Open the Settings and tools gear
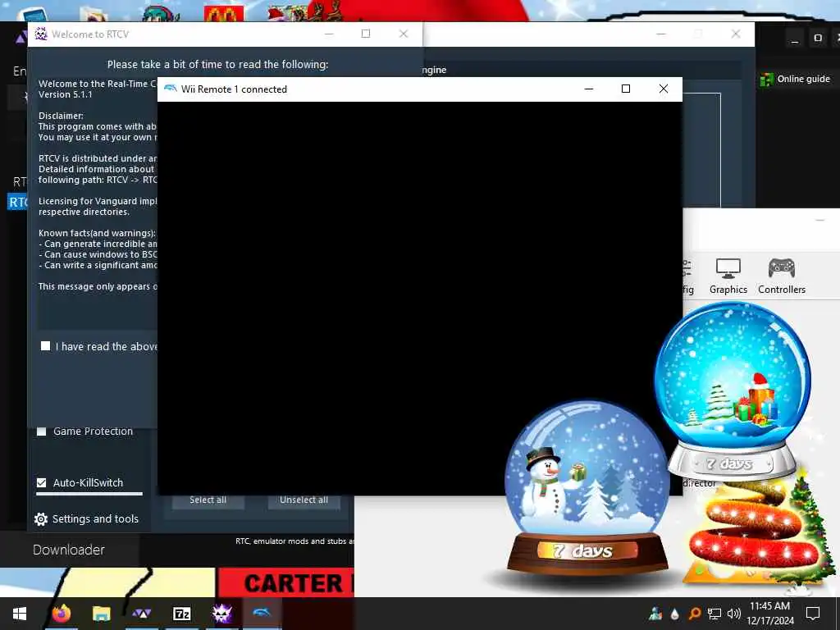 41,519
